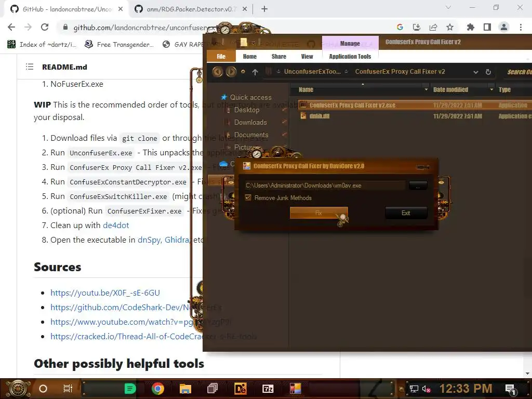Click the install/download page icon in Chrome's address bar
This screenshot has width=532, height=399.
[x=416, y=27]
